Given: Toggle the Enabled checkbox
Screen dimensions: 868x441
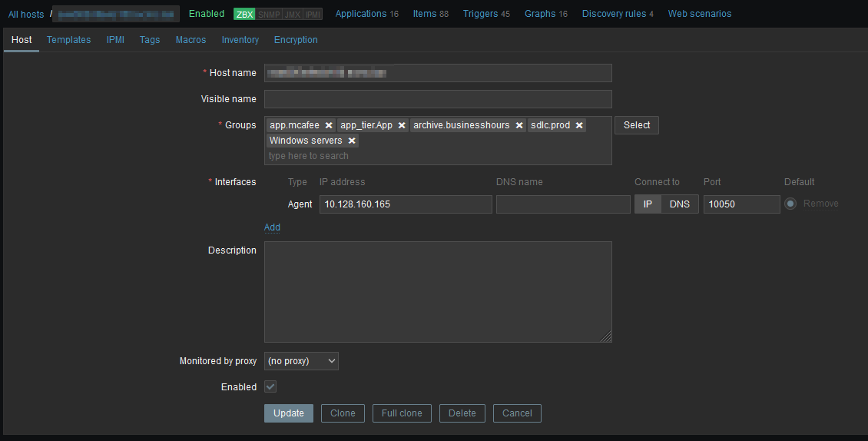Looking at the screenshot, I should (270, 387).
